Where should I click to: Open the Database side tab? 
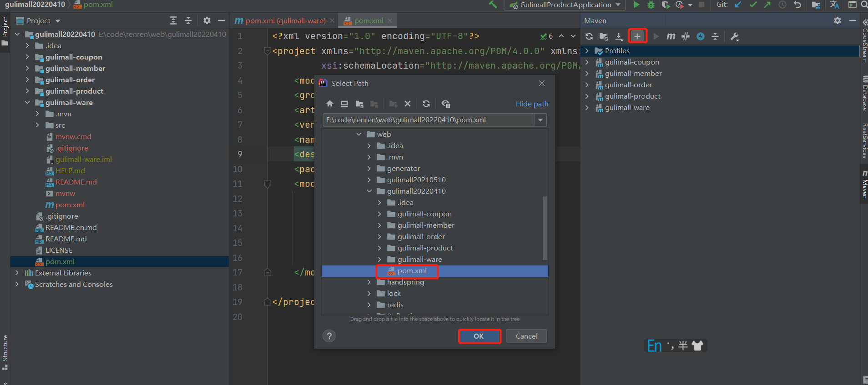click(x=864, y=93)
